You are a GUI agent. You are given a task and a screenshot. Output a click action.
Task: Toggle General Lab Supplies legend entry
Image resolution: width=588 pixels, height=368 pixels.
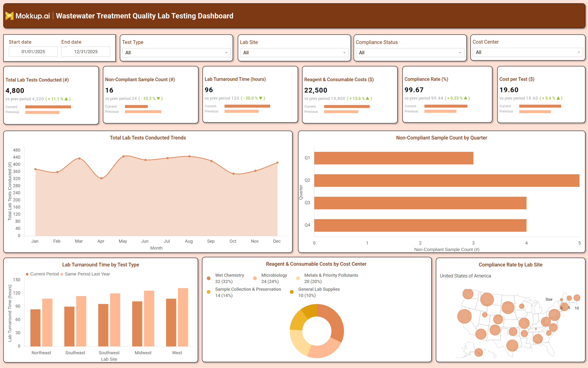(315, 292)
